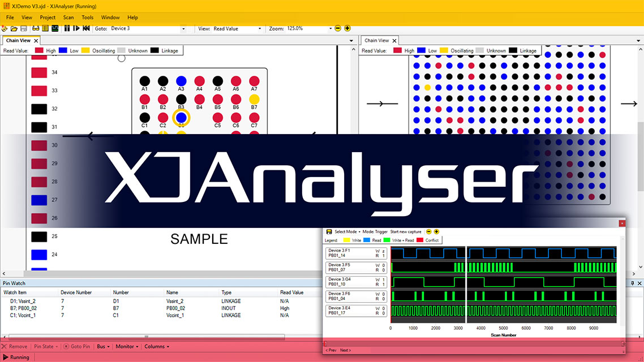Click the black swatch beside pin 25
This screenshot has width=644, height=362.
[39, 236]
